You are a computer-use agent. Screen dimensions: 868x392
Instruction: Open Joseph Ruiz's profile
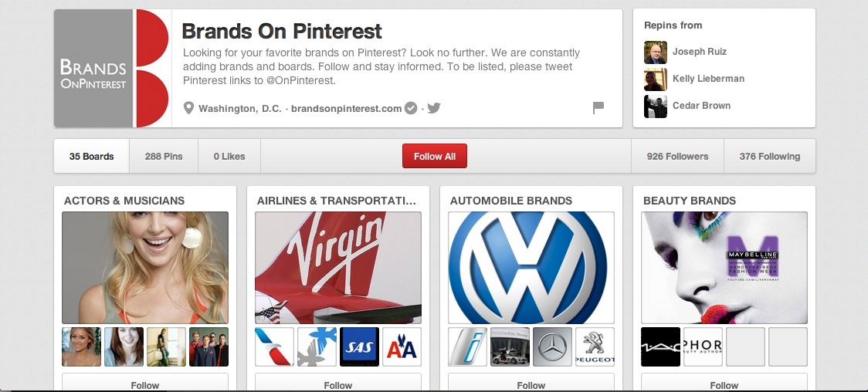point(699,52)
